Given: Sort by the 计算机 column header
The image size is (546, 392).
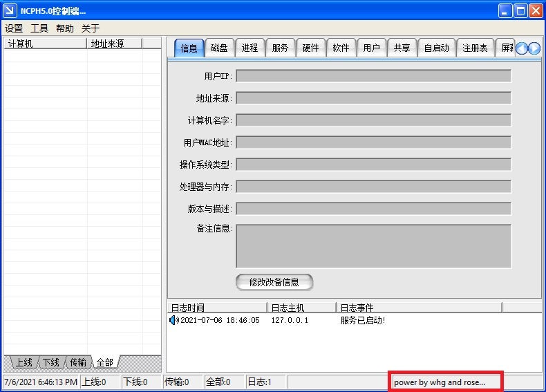Looking at the screenshot, I should pyautogui.click(x=46, y=44).
